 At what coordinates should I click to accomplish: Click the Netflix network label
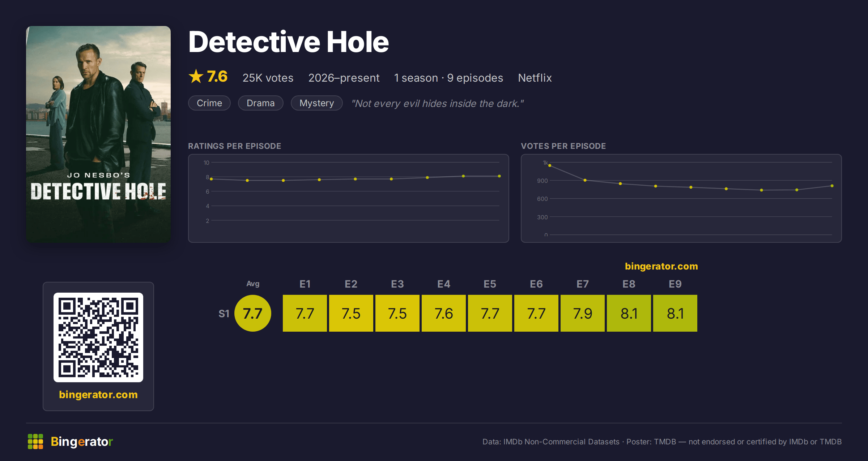(535, 78)
